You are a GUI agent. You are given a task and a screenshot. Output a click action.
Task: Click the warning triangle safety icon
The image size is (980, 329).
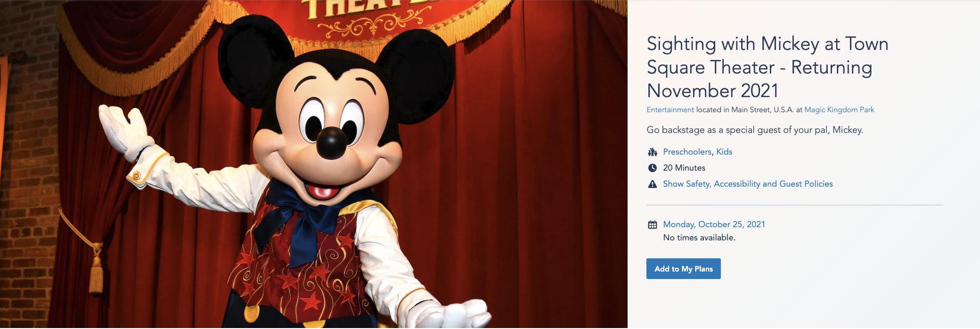point(653,184)
